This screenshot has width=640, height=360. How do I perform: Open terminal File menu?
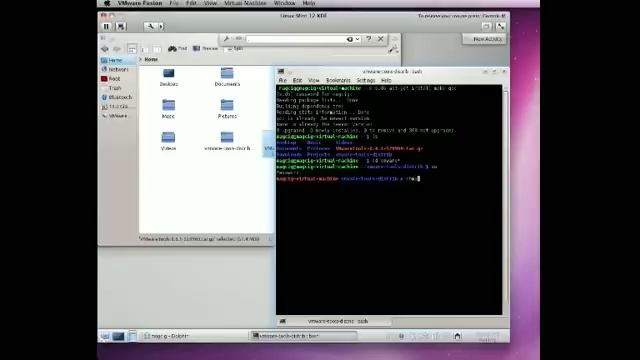283,80
